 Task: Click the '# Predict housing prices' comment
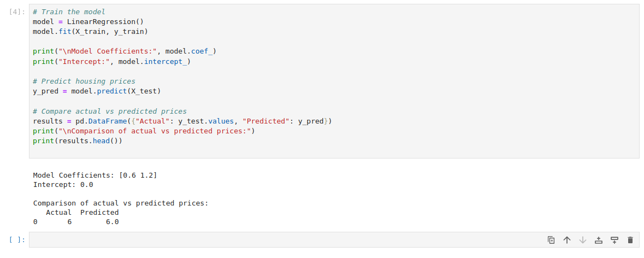pos(84,81)
